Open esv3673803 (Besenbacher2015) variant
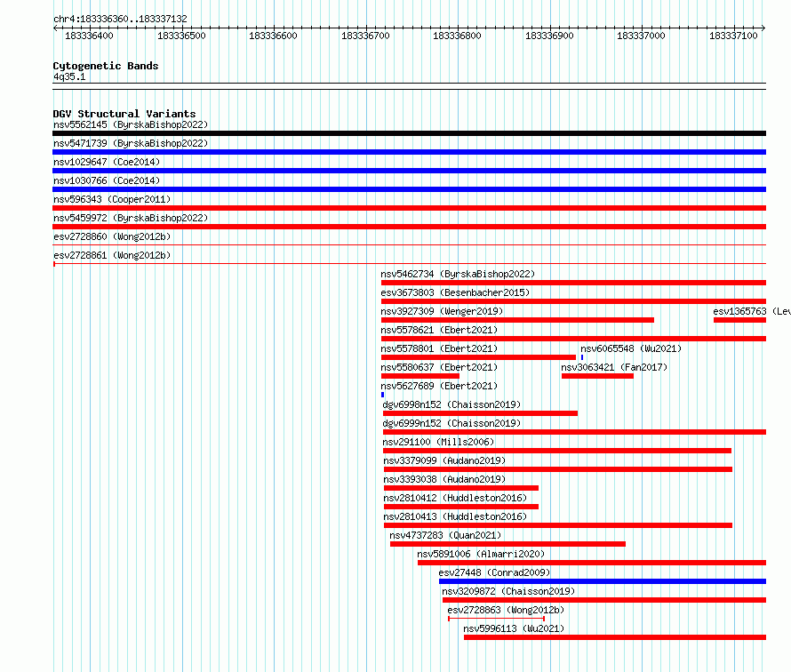 (x=455, y=292)
